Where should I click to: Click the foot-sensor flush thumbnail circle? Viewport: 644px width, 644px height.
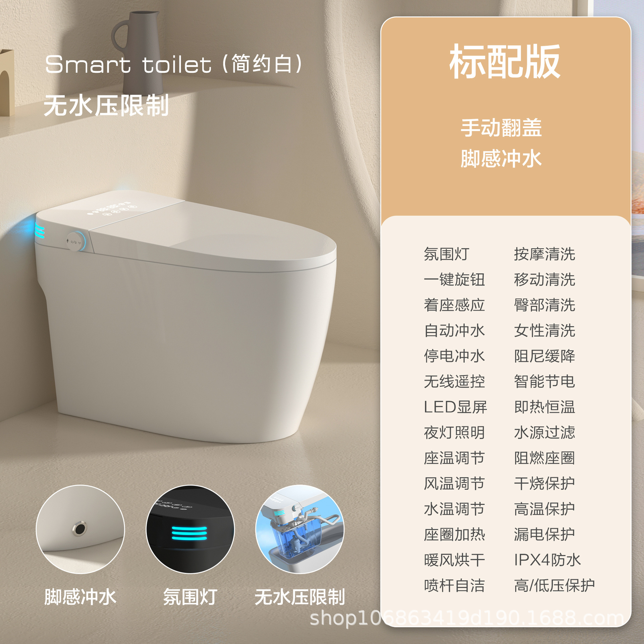tap(80, 529)
